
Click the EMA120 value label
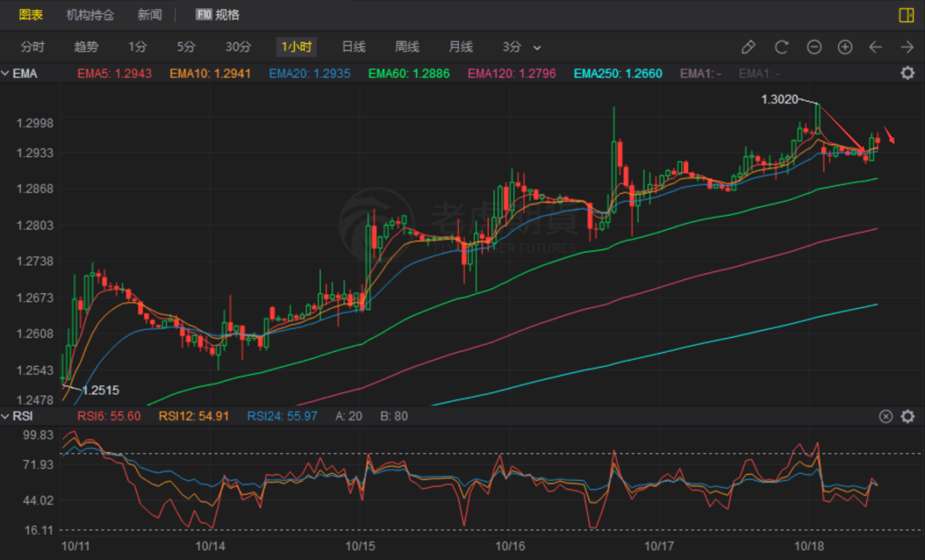(512, 74)
